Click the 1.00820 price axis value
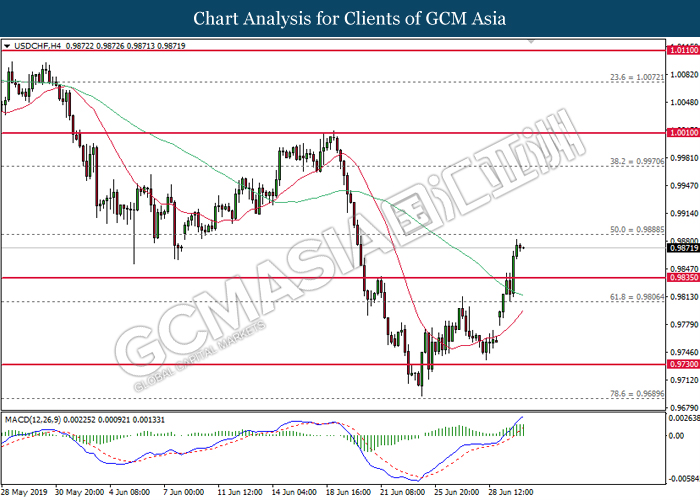The width and height of the screenshot is (700, 500). point(684,75)
